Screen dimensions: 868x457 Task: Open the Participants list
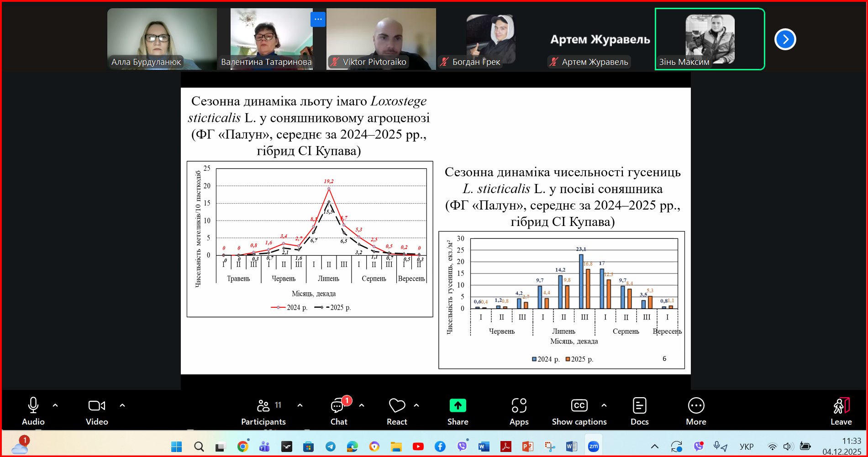[263, 411]
